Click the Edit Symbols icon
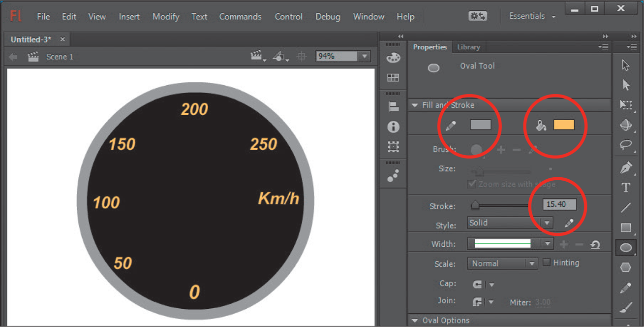The height and width of the screenshot is (327, 644). (x=280, y=57)
